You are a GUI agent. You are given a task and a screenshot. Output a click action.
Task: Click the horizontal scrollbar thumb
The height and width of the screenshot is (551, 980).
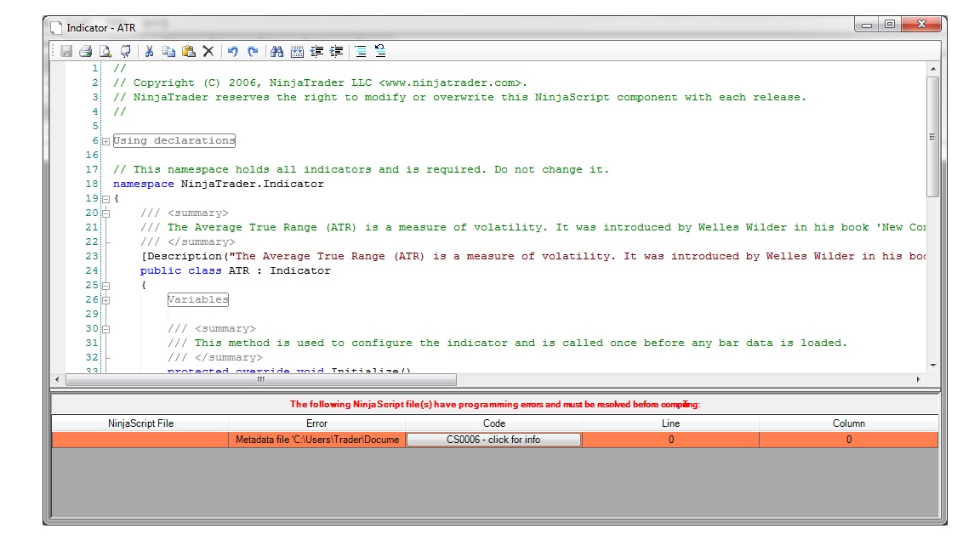[260, 379]
